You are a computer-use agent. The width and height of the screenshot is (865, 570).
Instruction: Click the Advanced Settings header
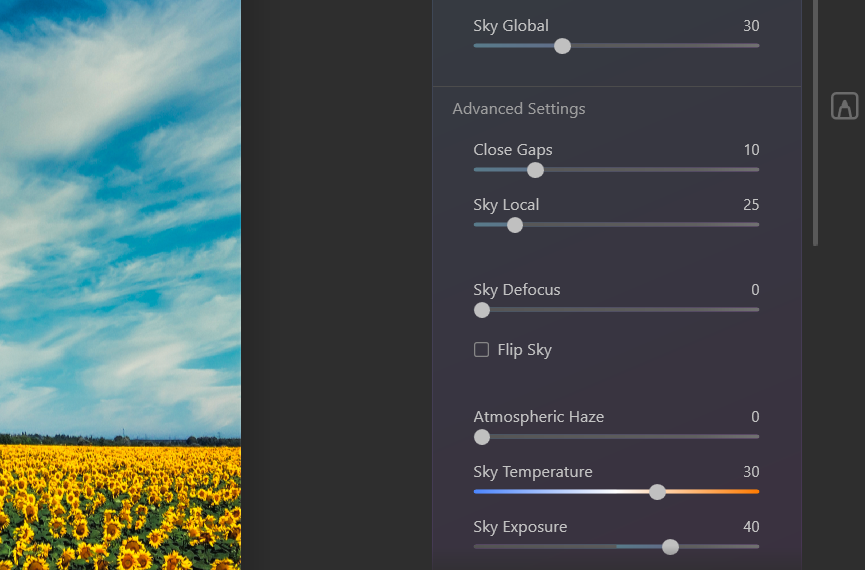coord(519,109)
